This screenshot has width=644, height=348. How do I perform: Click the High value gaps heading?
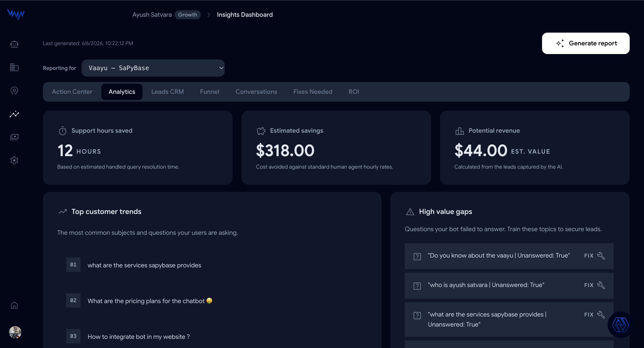[x=445, y=212]
